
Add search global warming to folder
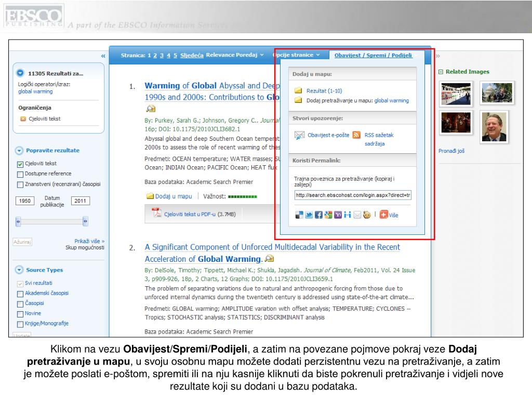pos(392,101)
